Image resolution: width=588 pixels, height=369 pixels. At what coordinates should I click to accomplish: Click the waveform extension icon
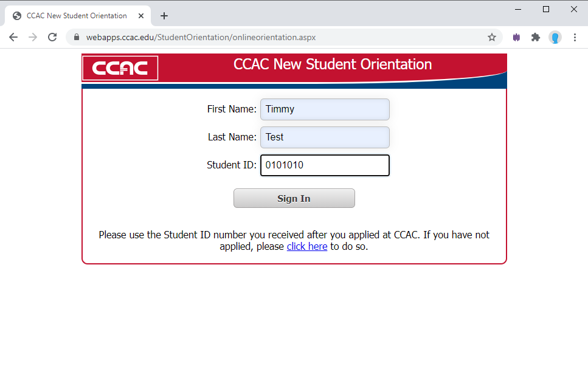pyautogui.click(x=516, y=36)
